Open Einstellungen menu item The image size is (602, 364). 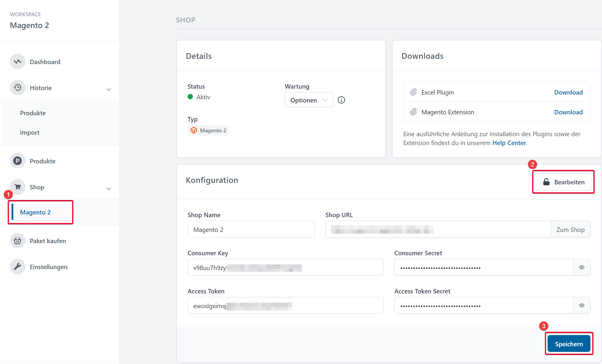click(49, 267)
